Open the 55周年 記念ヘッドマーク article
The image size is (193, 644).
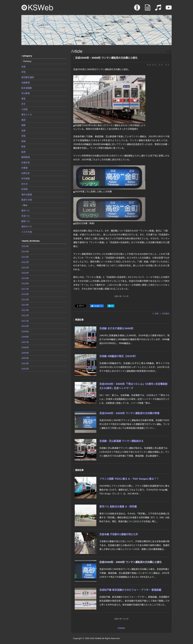pyautogui.click(x=133, y=386)
